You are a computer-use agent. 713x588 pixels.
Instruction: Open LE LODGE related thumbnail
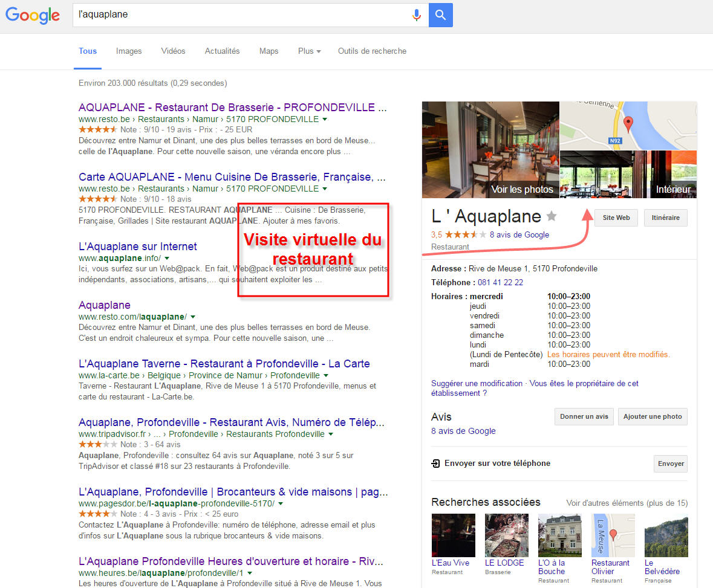pyautogui.click(x=507, y=535)
